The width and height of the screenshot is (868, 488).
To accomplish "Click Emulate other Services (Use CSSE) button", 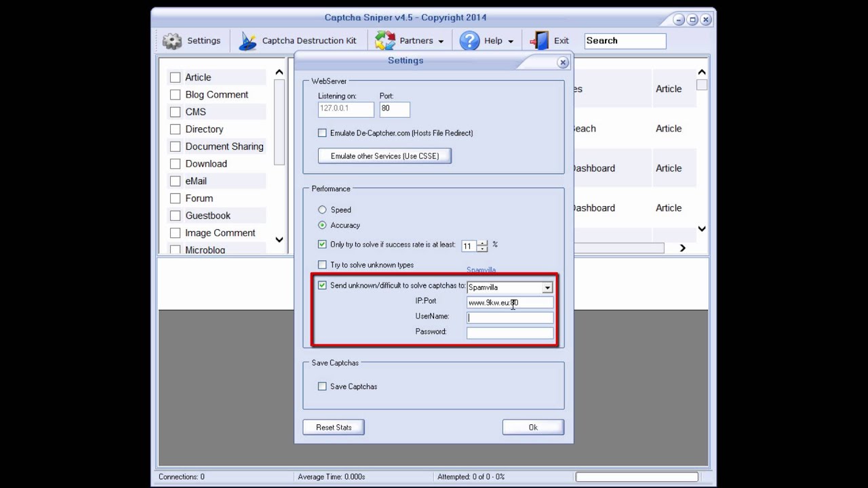I will click(x=384, y=156).
